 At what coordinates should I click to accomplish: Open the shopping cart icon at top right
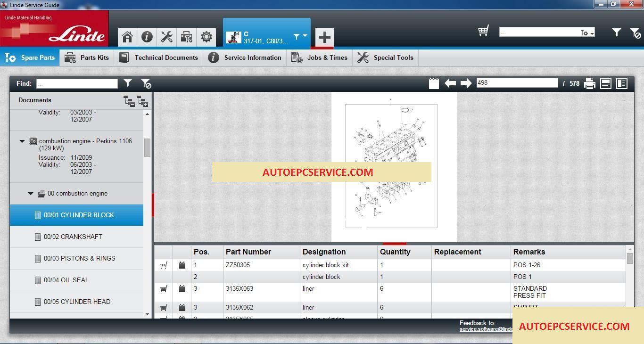pos(483,30)
